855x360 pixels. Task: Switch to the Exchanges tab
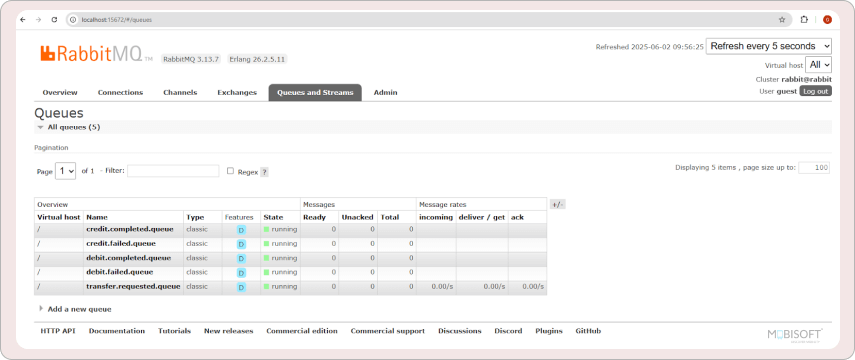click(237, 93)
